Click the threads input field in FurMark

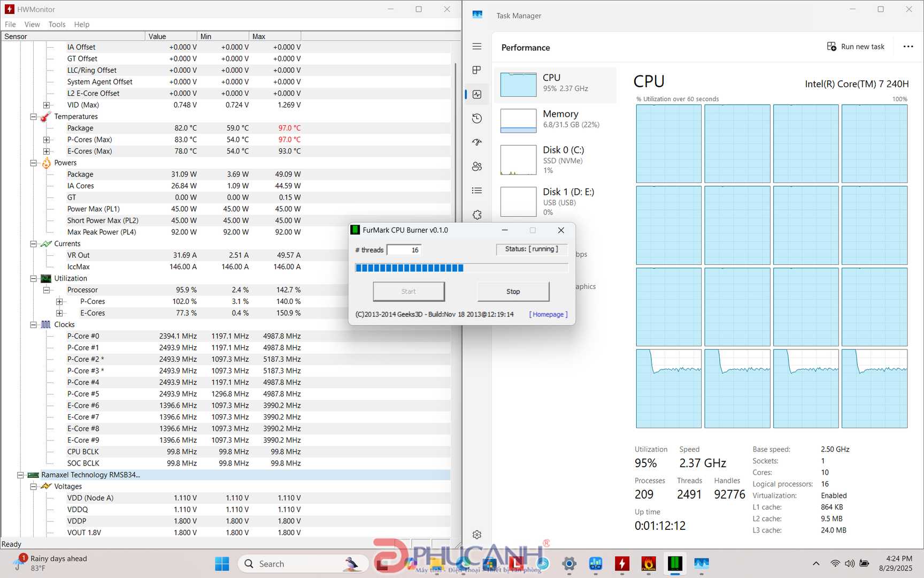pyautogui.click(x=404, y=250)
